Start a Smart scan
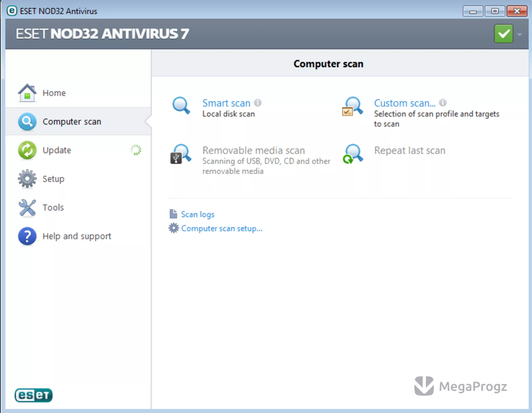The width and height of the screenshot is (532, 413). [226, 103]
